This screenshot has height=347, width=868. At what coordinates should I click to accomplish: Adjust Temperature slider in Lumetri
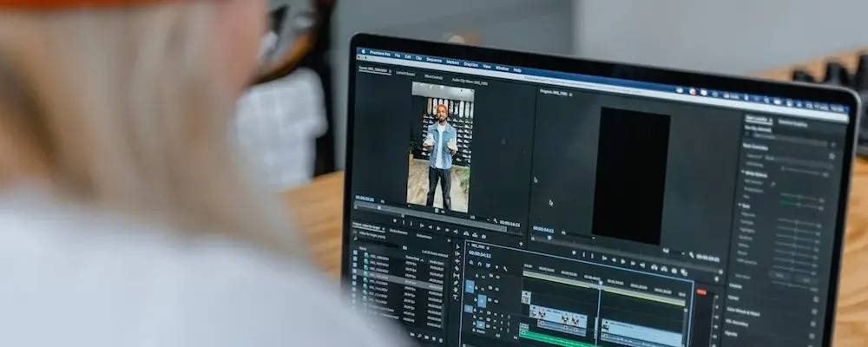pyautogui.click(x=799, y=196)
